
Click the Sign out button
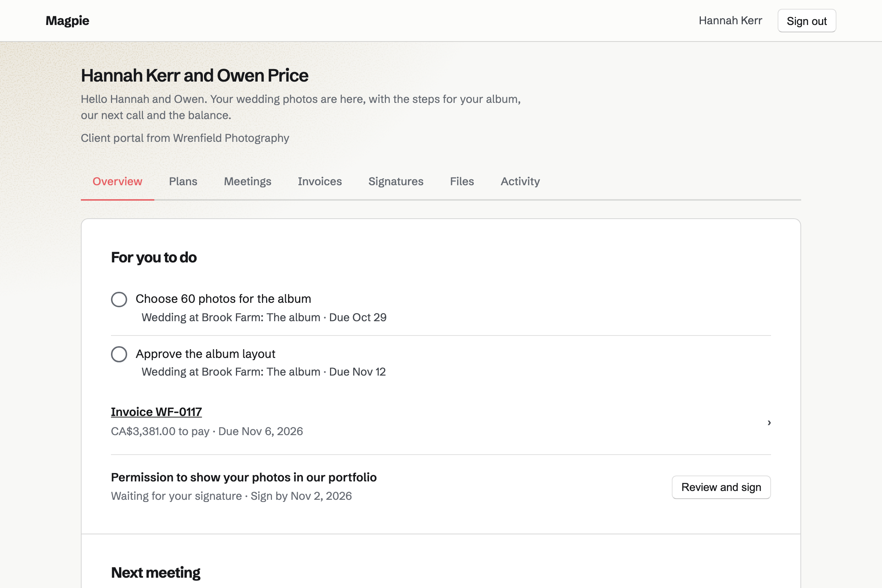pyautogui.click(x=807, y=21)
